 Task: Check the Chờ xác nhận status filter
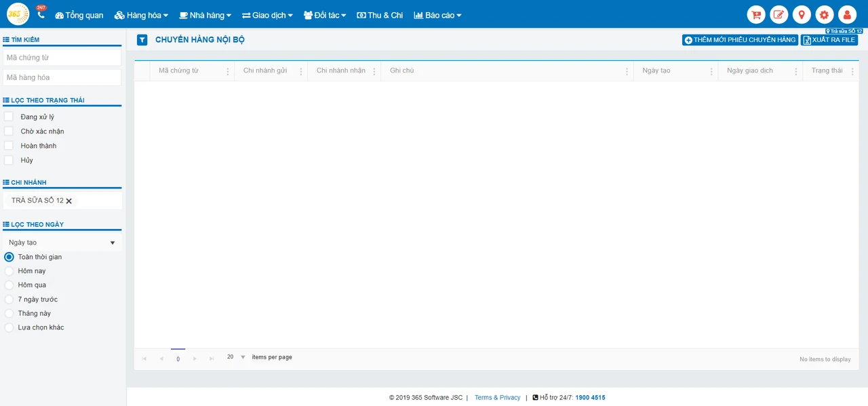pyautogui.click(x=9, y=131)
